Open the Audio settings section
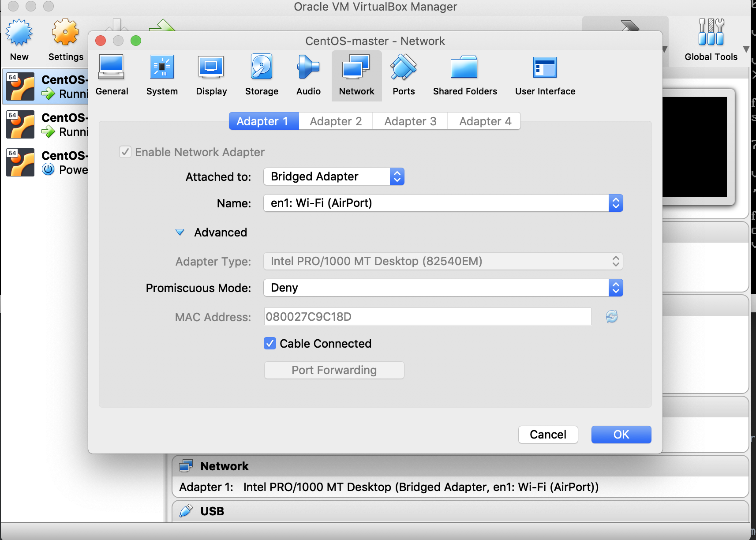This screenshot has width=756, height=540. tap(308, 75)
